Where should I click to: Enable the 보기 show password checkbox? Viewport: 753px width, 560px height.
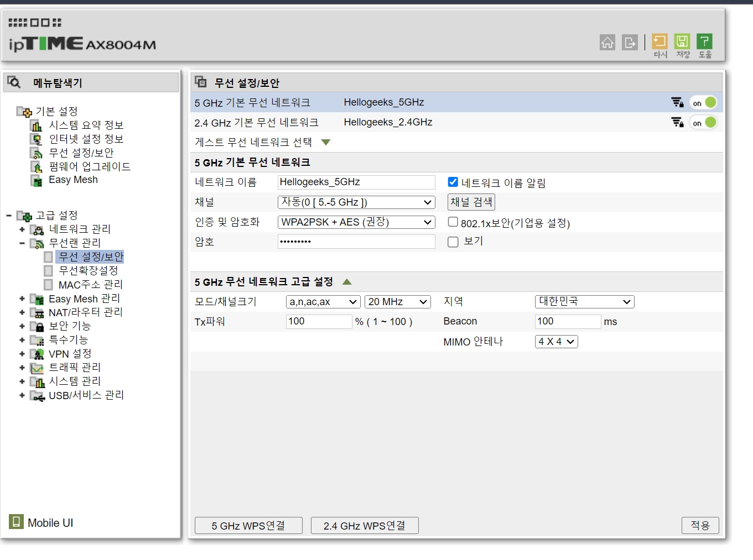click(453, 242)
